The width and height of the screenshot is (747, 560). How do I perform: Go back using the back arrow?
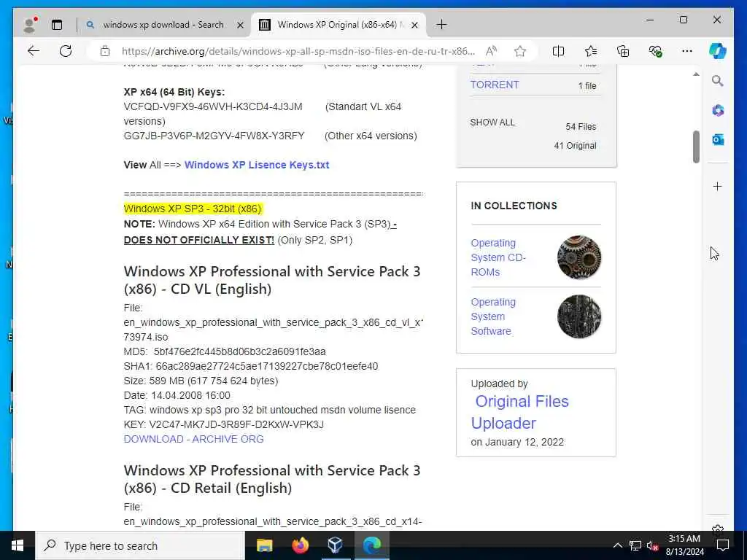[x=34, y=51]
